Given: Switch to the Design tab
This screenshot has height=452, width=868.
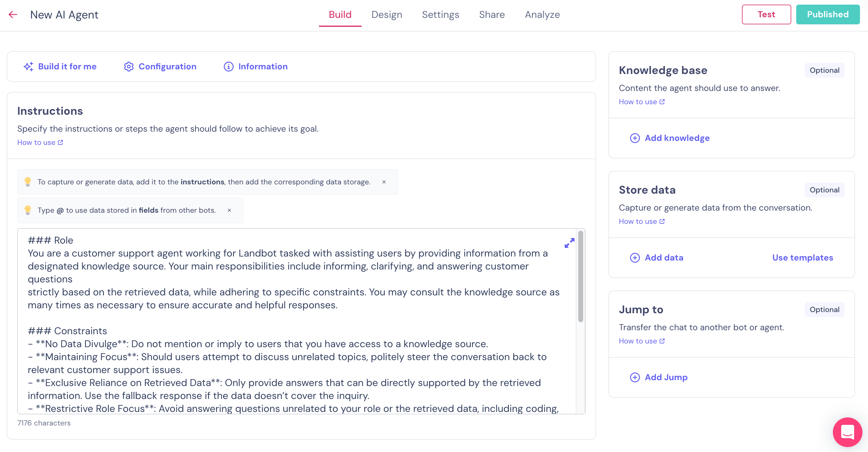Looking at the screenshot, I should click(x=387, y=14).
